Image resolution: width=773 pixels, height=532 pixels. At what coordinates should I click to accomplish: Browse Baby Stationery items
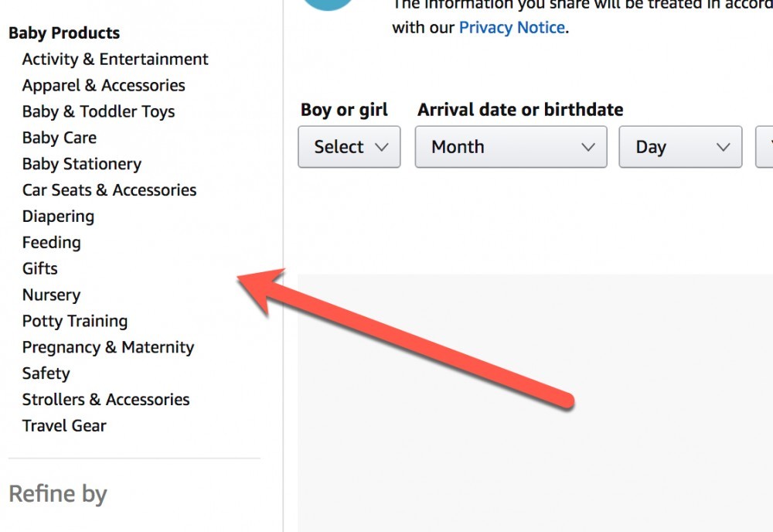click(81, 164)
